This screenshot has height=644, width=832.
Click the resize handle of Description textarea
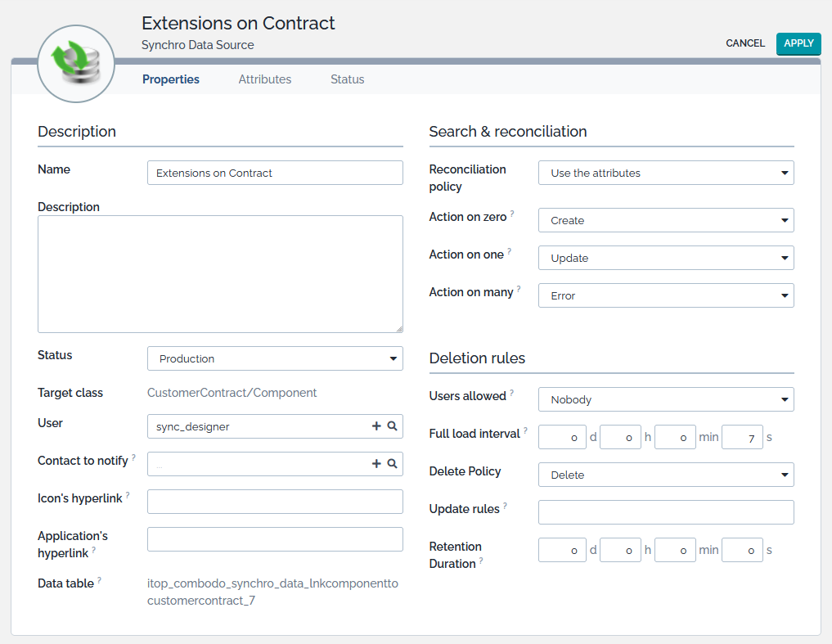pos(398,328)
